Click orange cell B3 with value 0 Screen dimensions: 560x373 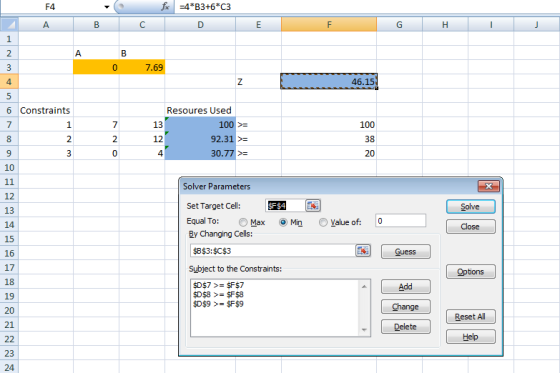96,67
